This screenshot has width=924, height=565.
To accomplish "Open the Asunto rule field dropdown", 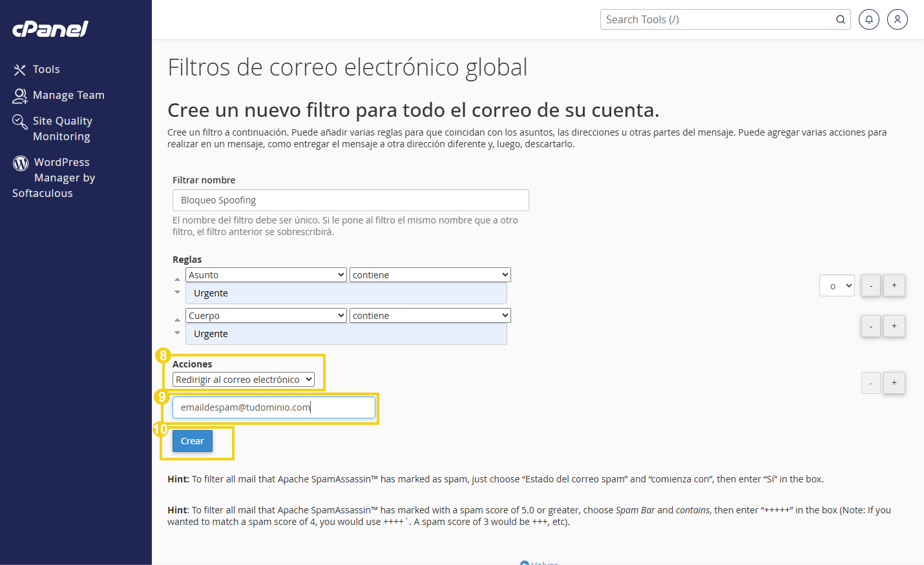I will pyautogui.click(x=266, y=274).
